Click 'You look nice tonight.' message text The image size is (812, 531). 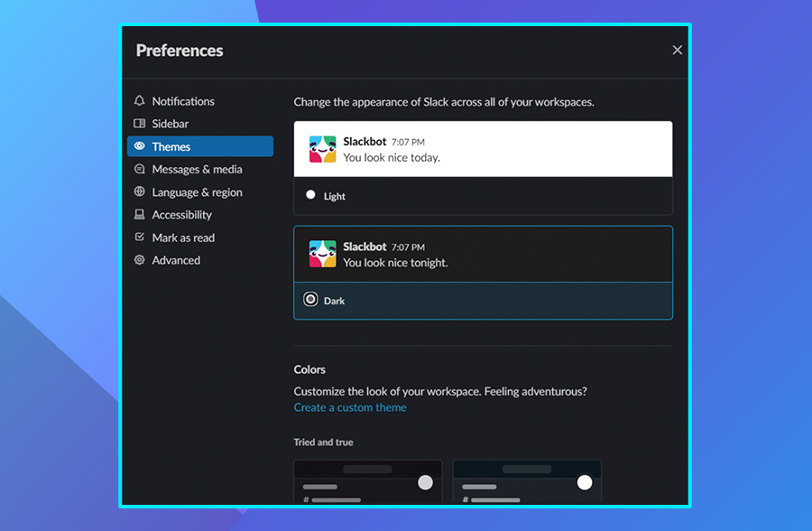point(396,263)
